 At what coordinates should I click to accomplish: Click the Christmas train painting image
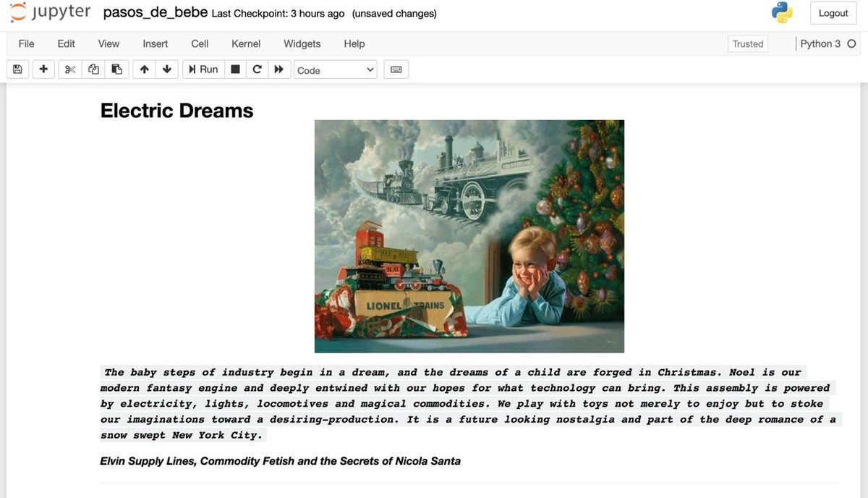[469, 237]
